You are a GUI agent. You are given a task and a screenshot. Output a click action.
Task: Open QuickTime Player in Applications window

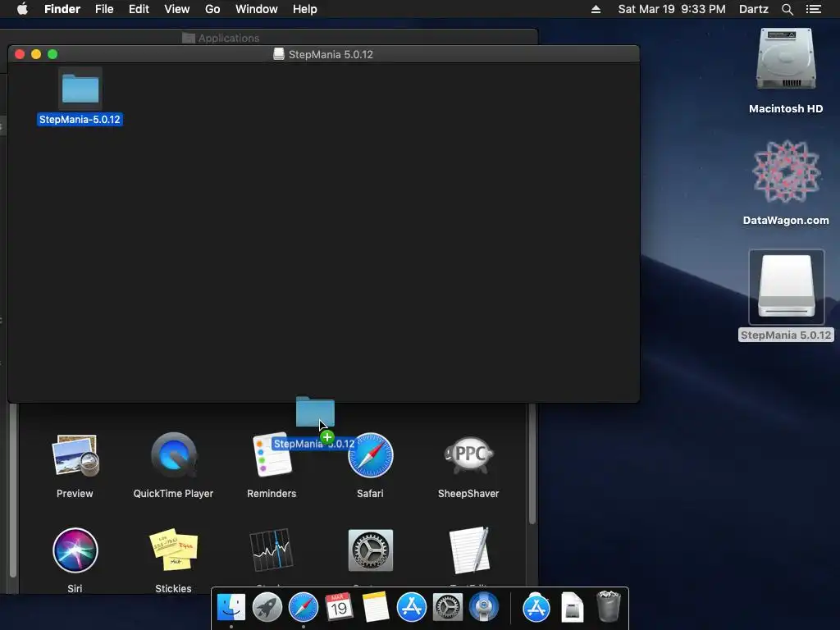174,456
